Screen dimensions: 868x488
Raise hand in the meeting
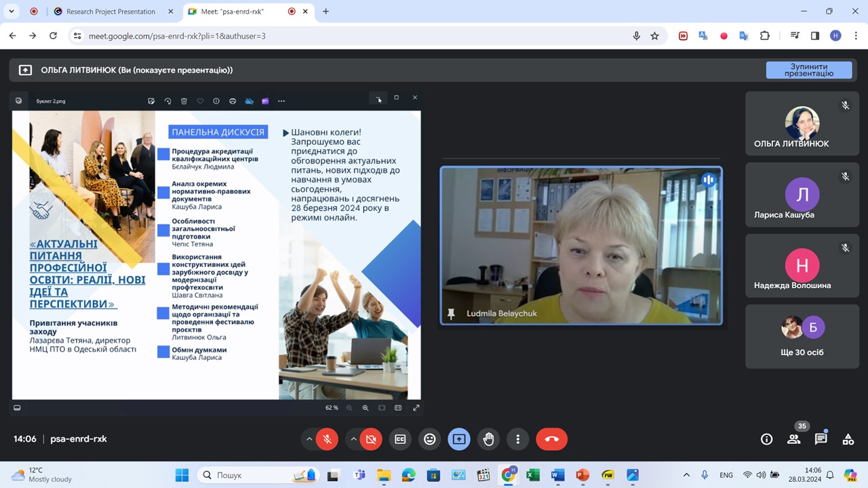[x=488, y=439]
